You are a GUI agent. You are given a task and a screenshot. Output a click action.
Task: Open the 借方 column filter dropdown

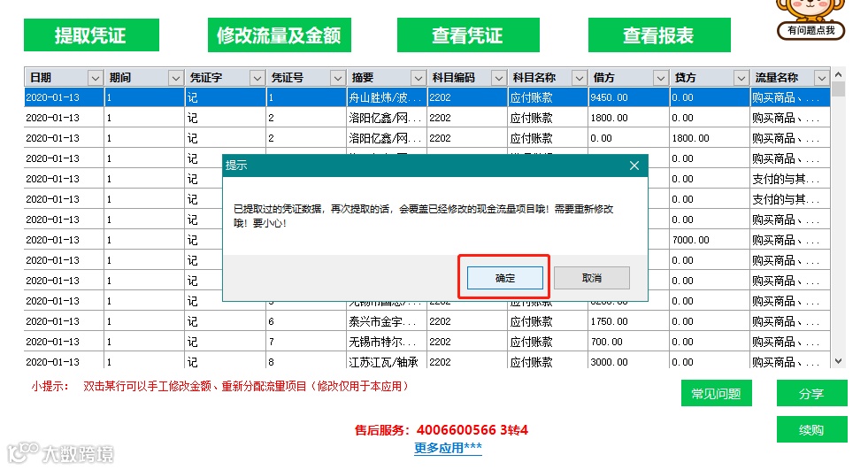click(x=660, y=78)
